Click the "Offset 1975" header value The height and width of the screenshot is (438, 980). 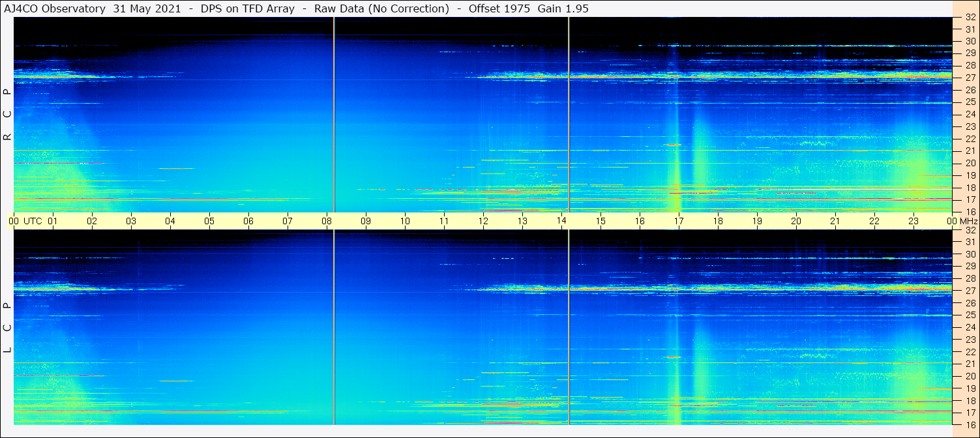pyautogui.click(x=499, y=8)
